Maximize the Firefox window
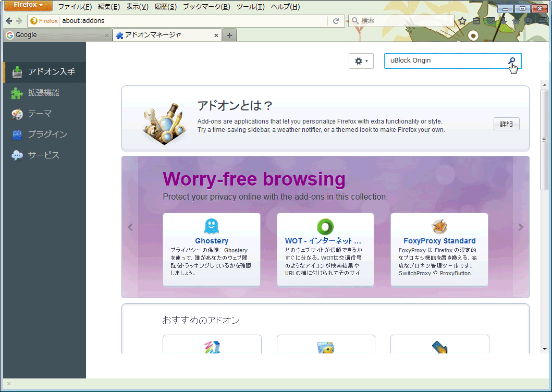 tap(522, 9)
